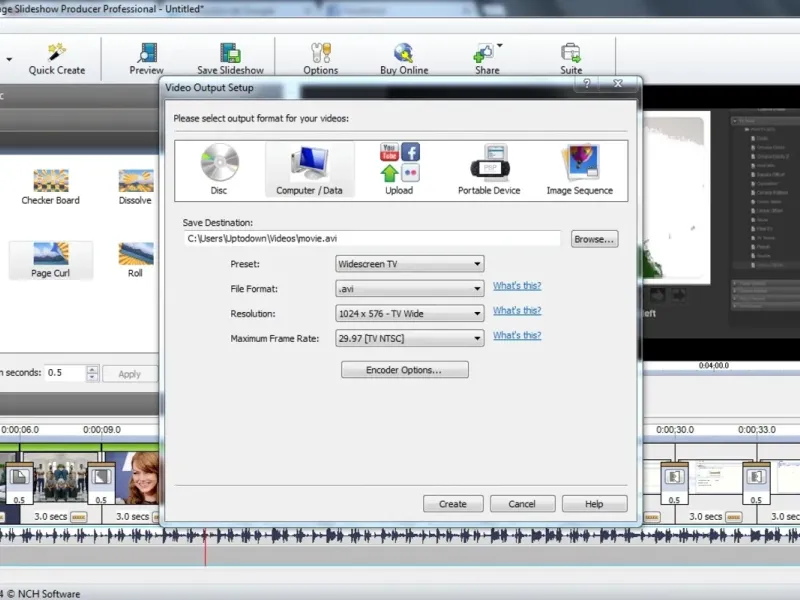
Task: Open Encoder Options
Action: (404, 370)
